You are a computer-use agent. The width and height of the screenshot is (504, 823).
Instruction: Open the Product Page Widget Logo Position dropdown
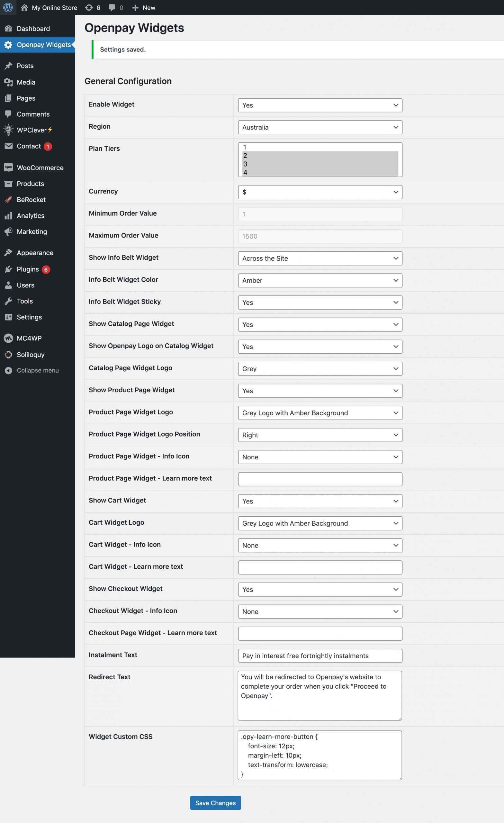point(320,435)
